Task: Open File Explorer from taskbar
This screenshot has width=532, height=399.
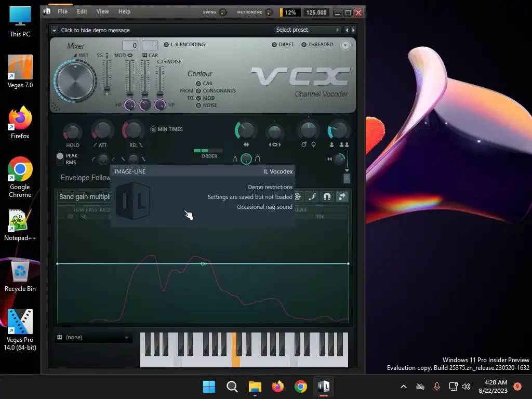Action: [x=255, y=387]
